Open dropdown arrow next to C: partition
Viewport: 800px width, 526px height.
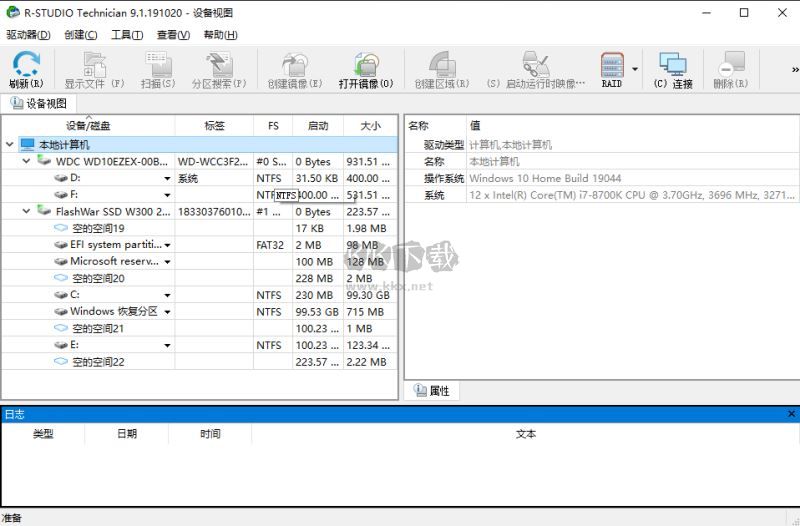167,296
